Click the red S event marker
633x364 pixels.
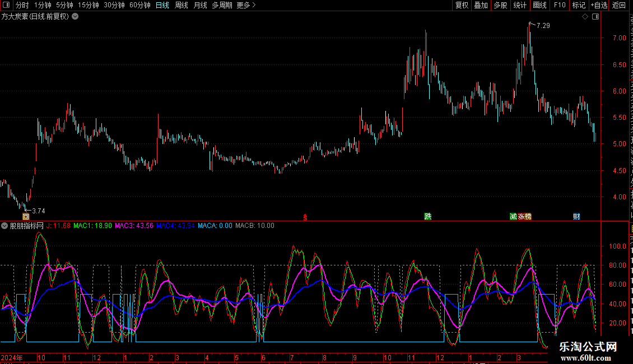coord(305,217)
